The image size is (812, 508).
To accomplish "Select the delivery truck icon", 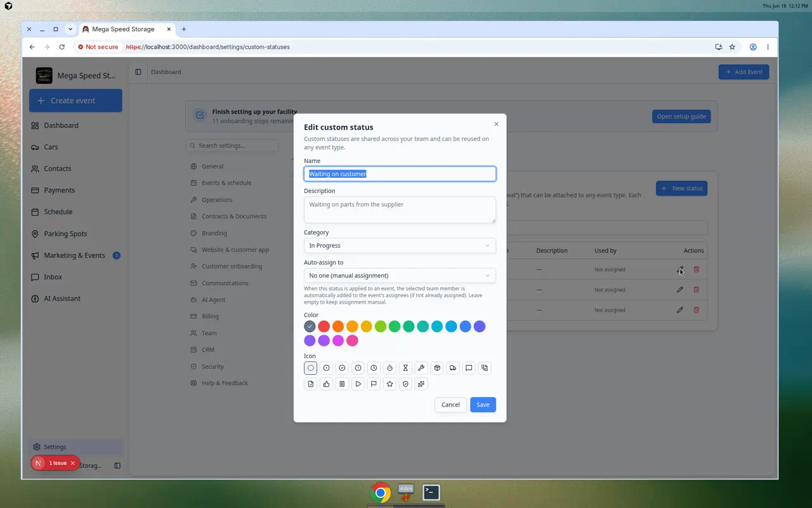I will pyautogui.click(x=453, y=368).
